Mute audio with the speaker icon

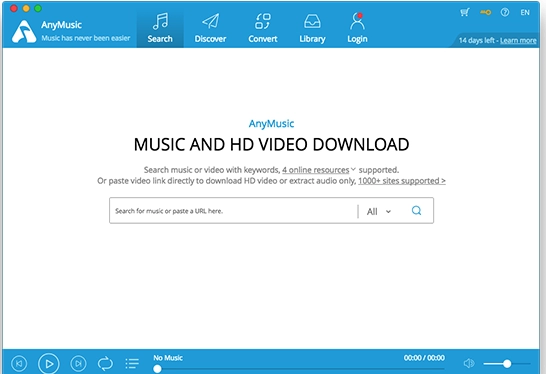(469, 364)
